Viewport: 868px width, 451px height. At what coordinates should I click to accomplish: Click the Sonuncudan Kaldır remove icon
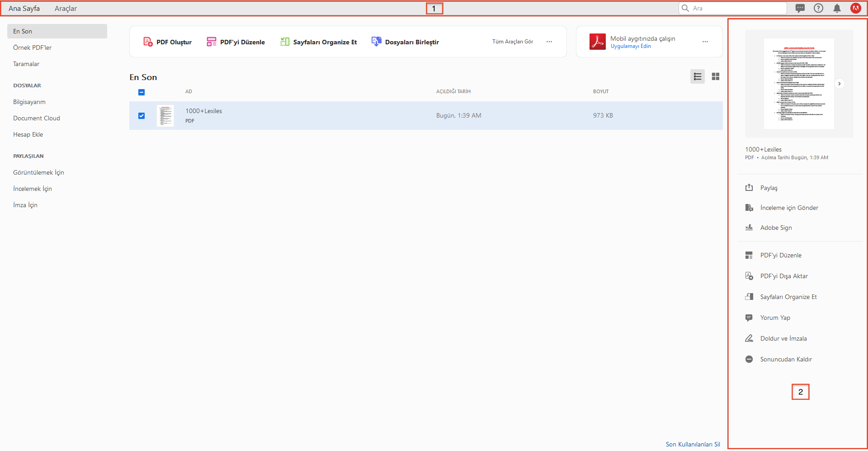tap(749, 359)
